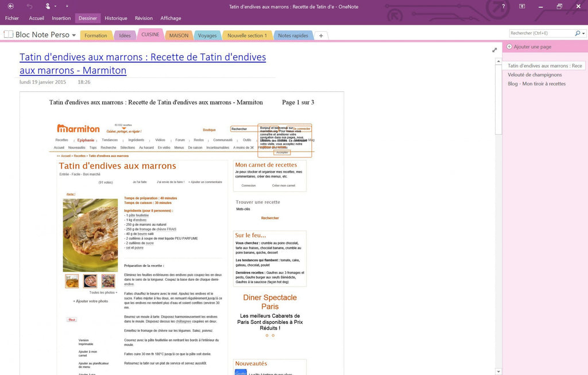Toggle full page view with the double-arrow icon
Viewport: 588px width, 375px height.
[x=494, y=50]
